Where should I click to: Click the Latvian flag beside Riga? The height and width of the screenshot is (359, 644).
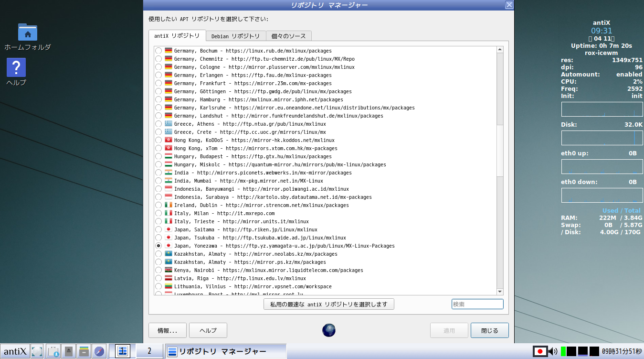click(x=168, y=278)
